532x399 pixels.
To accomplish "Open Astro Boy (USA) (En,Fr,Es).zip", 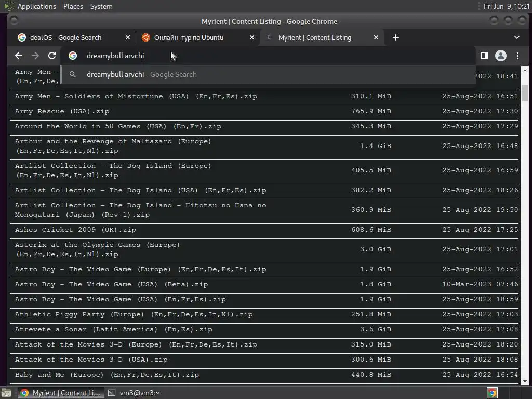I will tap(121, 299).
